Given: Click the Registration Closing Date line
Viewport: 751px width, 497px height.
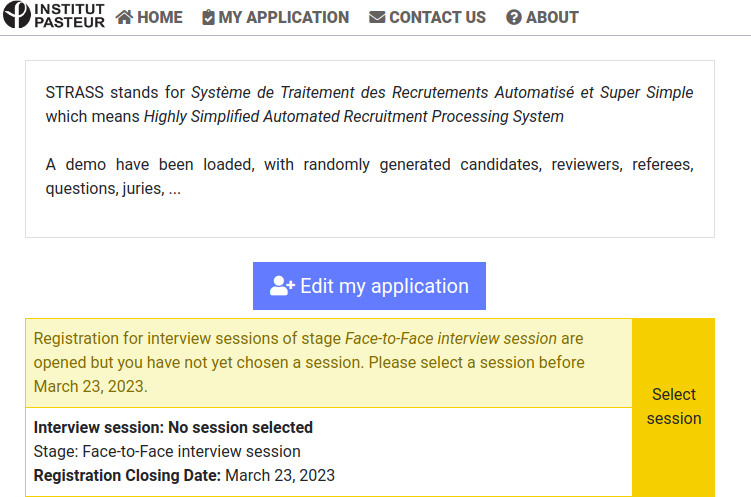Looking at the screenshot, I should 184,475.
